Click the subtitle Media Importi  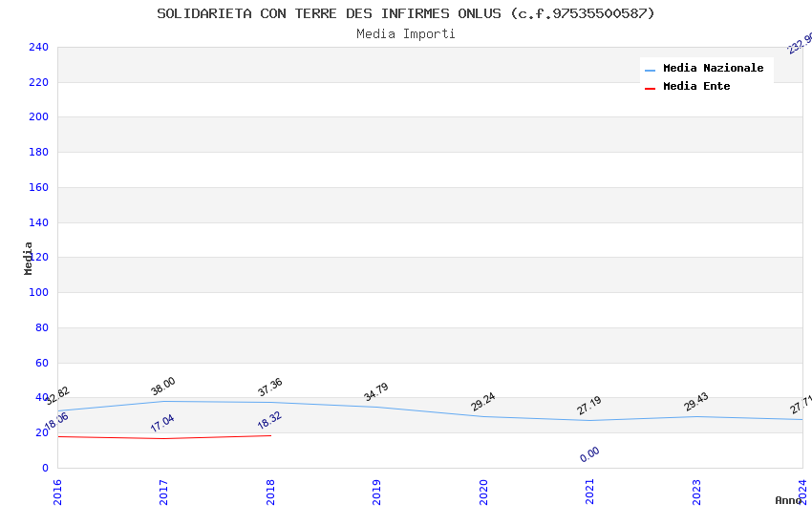pos(405,34)
